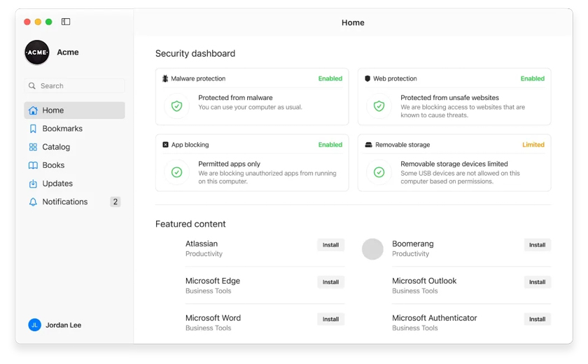Install Atlassian
Viewport: 588px width, 364px height.
(x=330, y=245)
